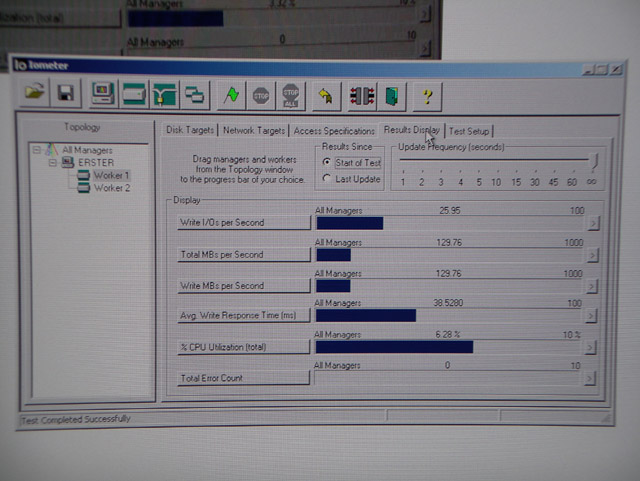
Task: Open details arrow for Write I/Os per Second
Action: (593, 223)
